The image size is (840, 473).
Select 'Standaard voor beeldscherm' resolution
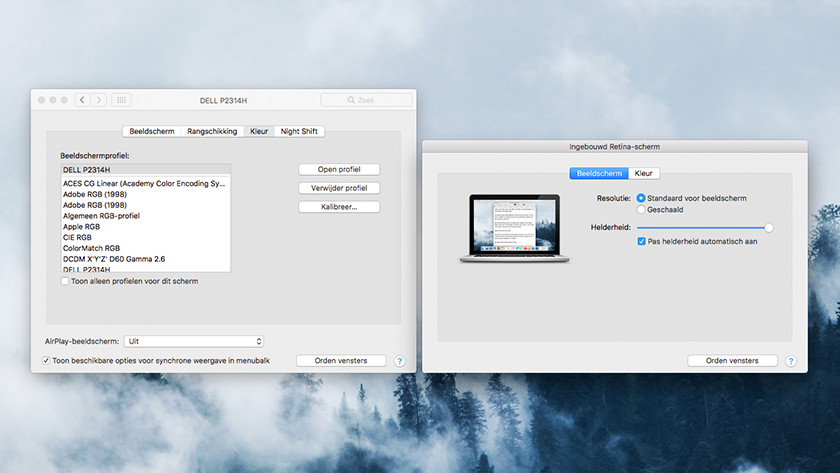click(x=641, y=199)
